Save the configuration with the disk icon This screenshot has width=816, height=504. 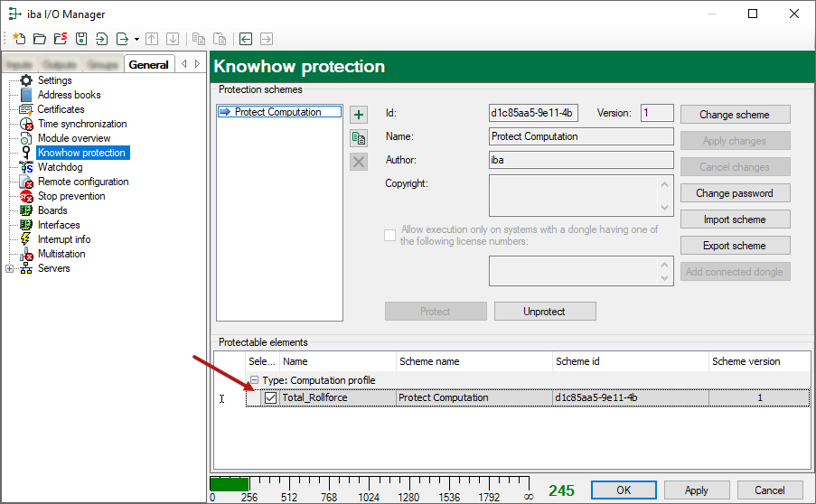click(81, 39)
